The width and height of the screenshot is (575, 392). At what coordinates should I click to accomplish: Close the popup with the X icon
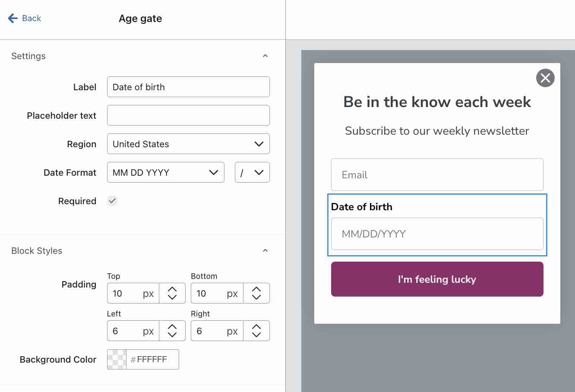click(x=545, y=78)
